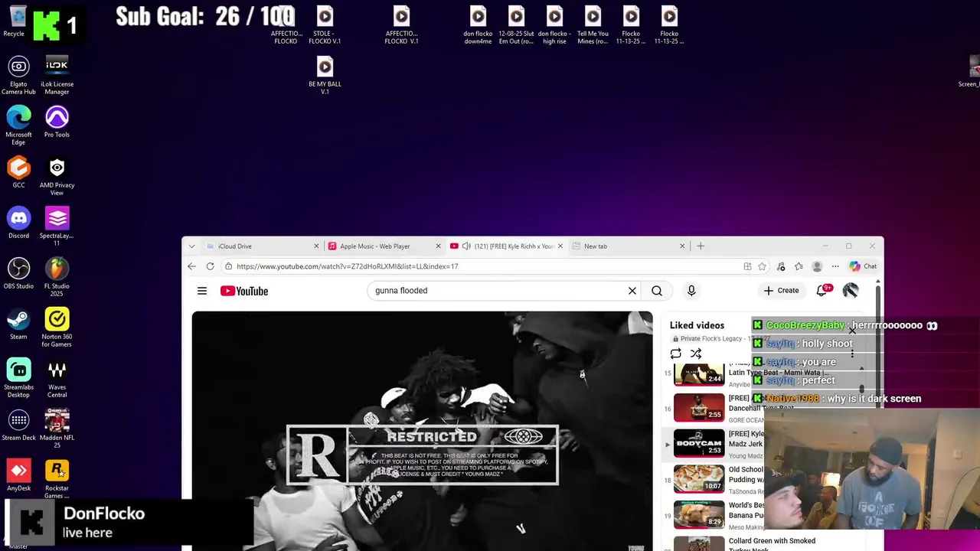Open Collard Green with Smoked Turkey video
The image size is (980, 551).
(x=772, y=544)
